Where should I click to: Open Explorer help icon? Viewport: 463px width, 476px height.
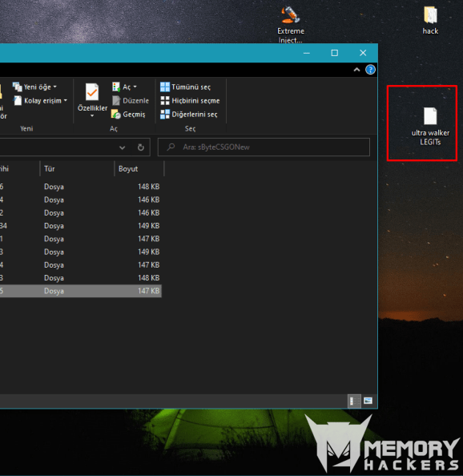pyautogui.click(x=370, y=70)
